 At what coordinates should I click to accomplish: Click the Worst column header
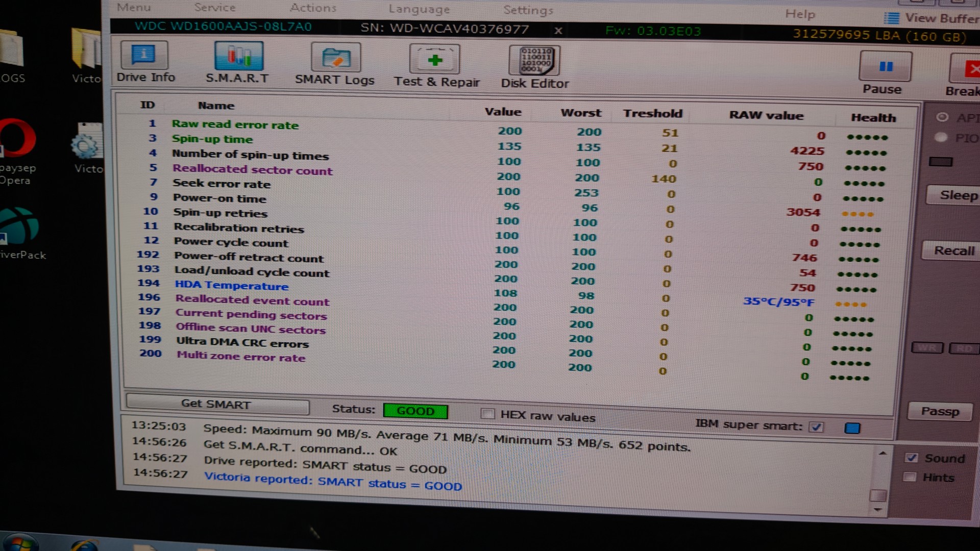tap(581, 113)
